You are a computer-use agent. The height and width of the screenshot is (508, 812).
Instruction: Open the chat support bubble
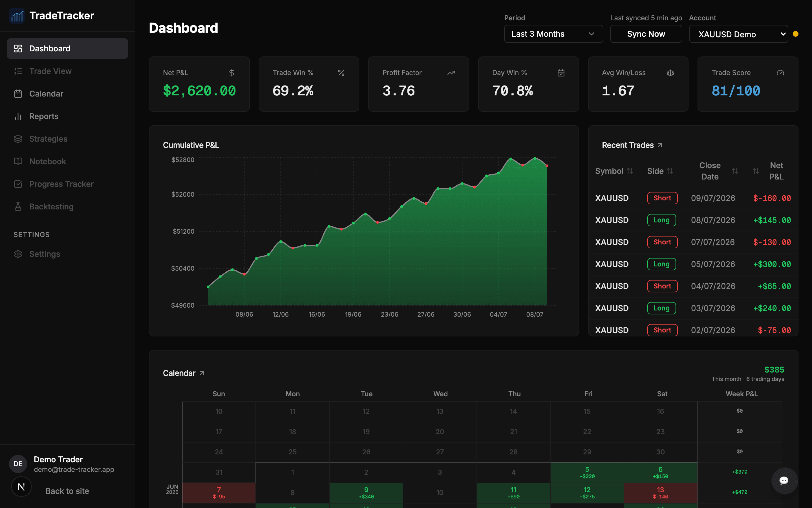(x=784, y=480)
